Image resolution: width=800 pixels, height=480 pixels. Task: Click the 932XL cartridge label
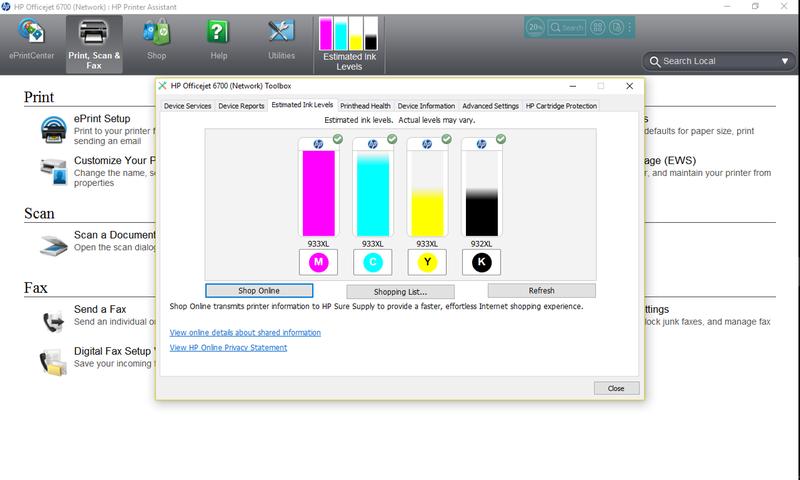482,244
